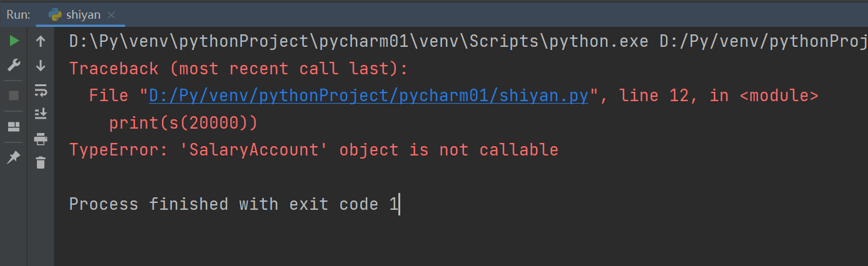Click the Restore Layout icon
This screenshot has height=266, width=868.
pyautogui.click(x=14, y=127)
